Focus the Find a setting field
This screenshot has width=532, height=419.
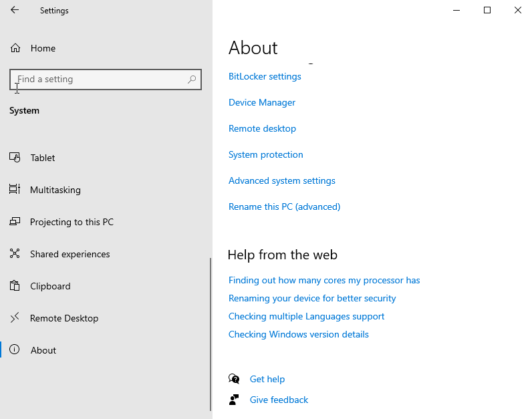point(100,80)
